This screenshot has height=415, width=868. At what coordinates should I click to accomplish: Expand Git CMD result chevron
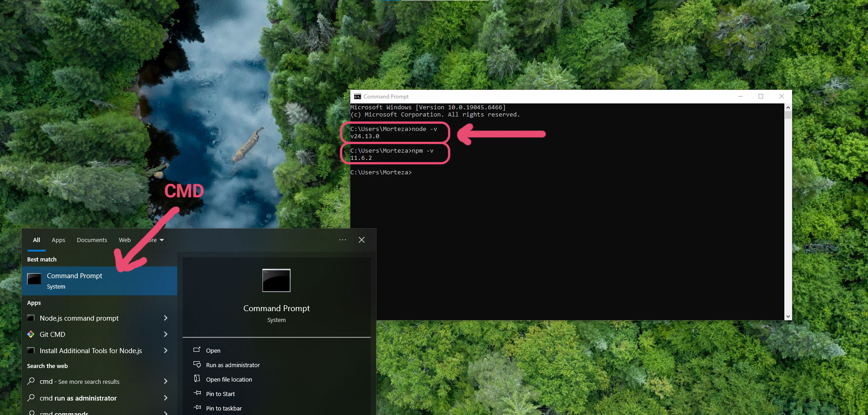point(165,334)
